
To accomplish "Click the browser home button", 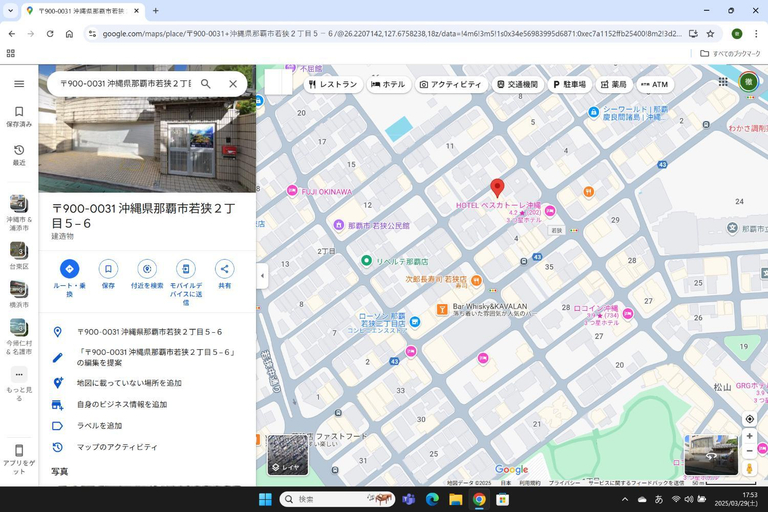I will pos(69,34).
